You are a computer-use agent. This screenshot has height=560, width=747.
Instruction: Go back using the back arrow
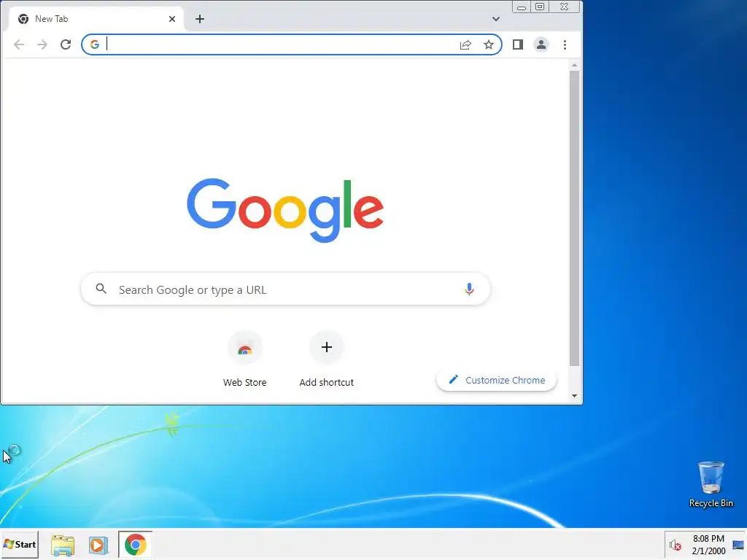click(19, 44)
